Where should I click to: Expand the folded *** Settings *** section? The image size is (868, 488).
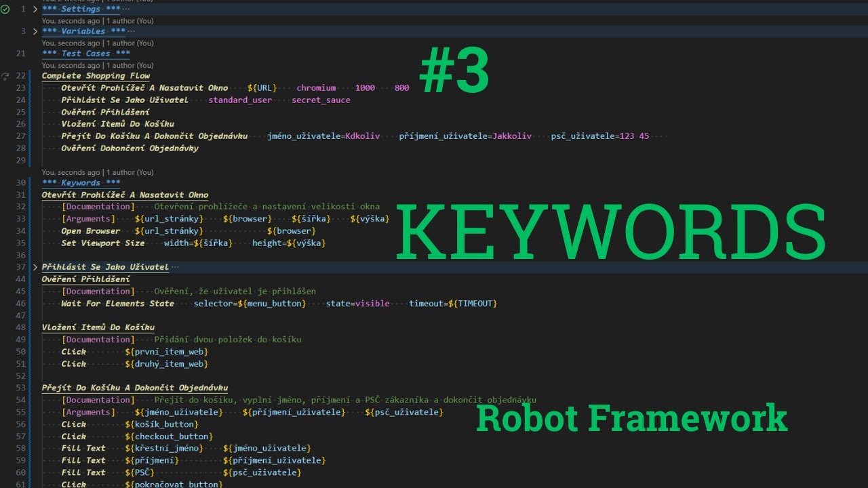tap(35, 9)
